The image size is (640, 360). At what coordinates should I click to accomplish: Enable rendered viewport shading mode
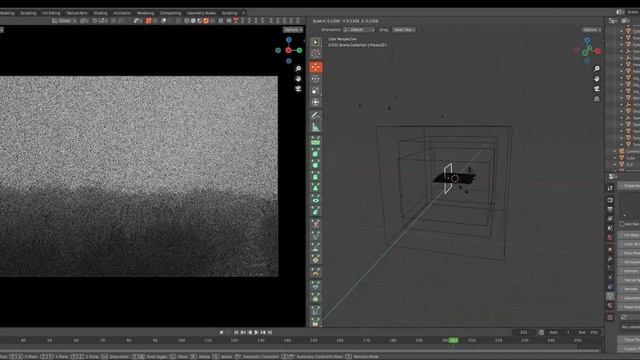click(206, 20)
